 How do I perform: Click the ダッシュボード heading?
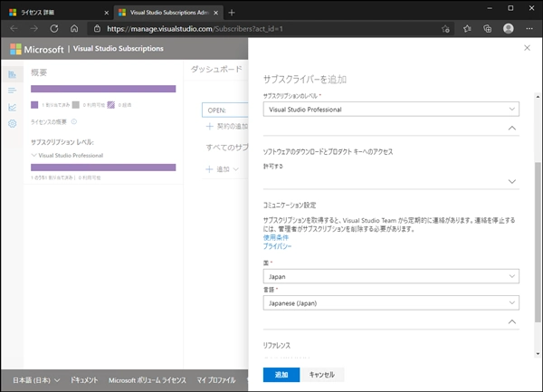[x=216, y=70]
